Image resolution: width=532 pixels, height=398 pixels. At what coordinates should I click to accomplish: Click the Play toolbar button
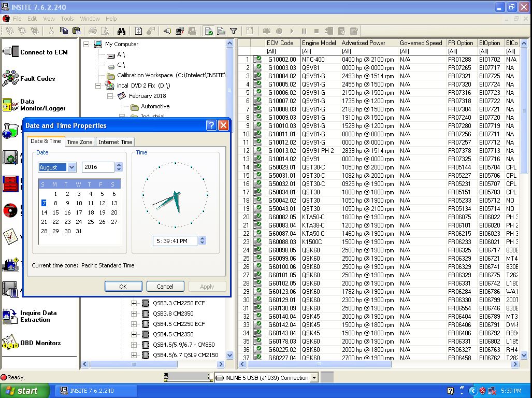pos(292,31)
